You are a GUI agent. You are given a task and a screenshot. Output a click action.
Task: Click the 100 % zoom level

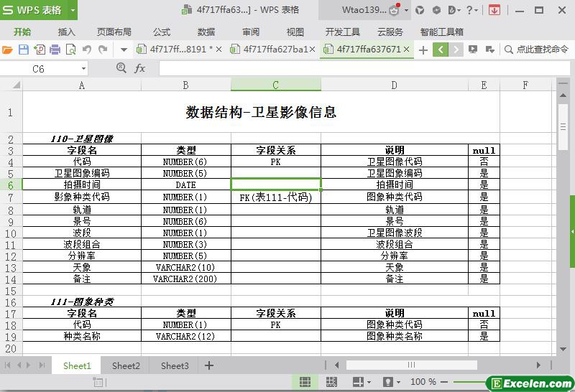pos(423,382)
